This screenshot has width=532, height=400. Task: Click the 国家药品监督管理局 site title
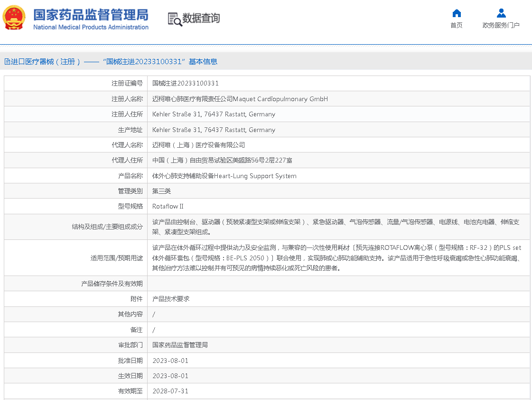[91, 14]
